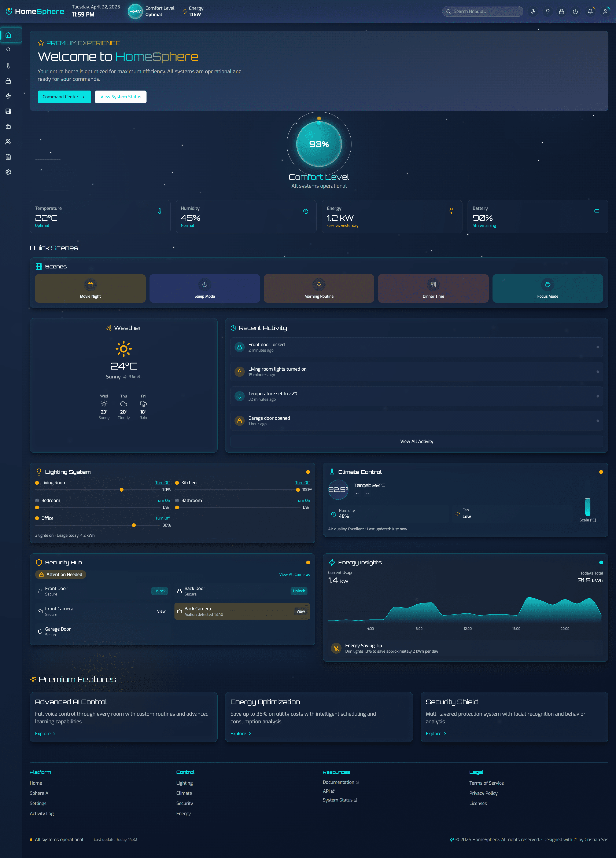616x858 pixels.
Task: Open the thermometer Climate icon in sidebar
Action: click(8, 65)
